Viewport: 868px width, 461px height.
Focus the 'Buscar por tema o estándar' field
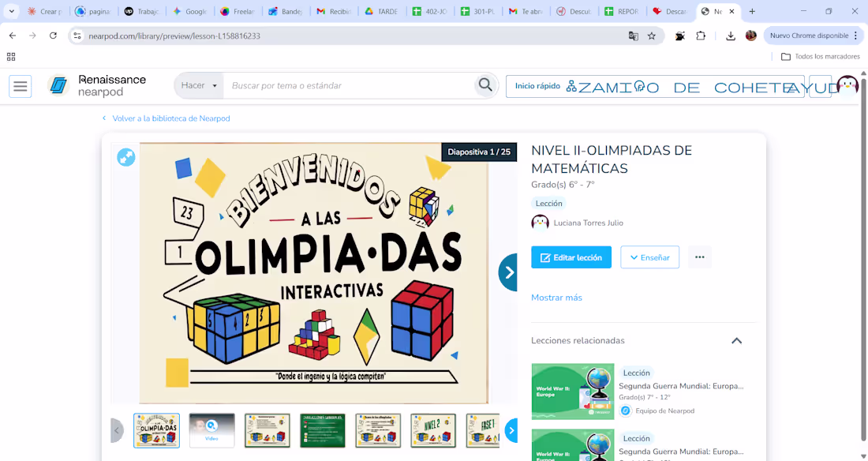[x=349, y=86]
